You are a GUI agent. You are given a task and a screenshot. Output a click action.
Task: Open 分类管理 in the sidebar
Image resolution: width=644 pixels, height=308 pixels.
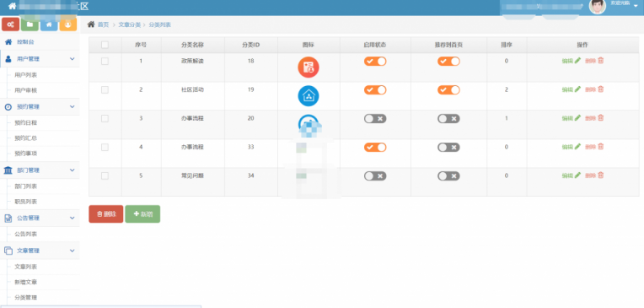(26, 297)
